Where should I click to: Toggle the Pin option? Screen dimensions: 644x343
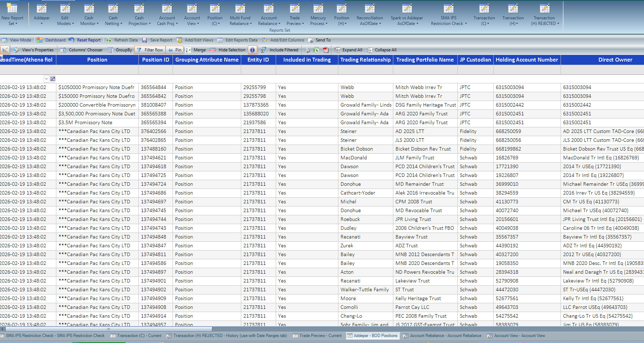pyautogui.click(x=175, y=50)
